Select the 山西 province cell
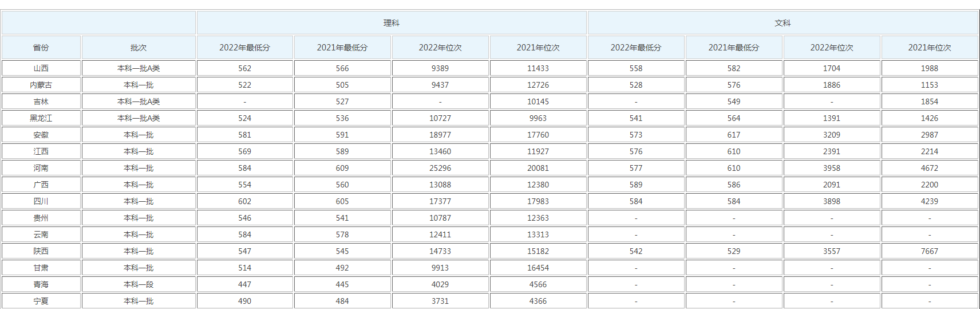Image resolution: width=980 pixels, height=309 pixels. [41, 68]
